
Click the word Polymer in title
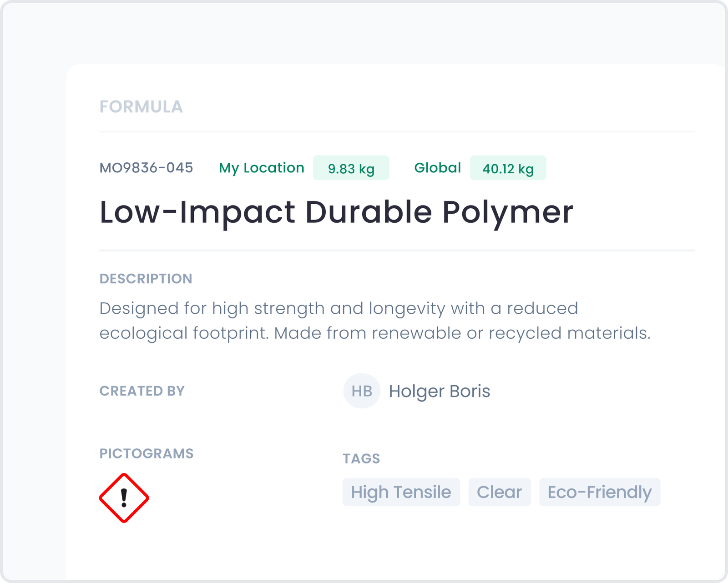pos(508,213)
